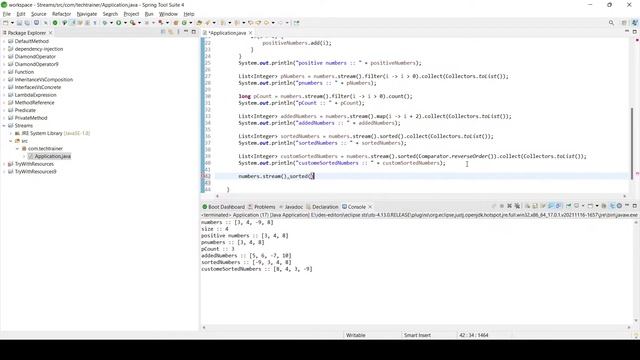Expand the JRE System Library node
The image size is (640, 360).
tap(11, 133)
